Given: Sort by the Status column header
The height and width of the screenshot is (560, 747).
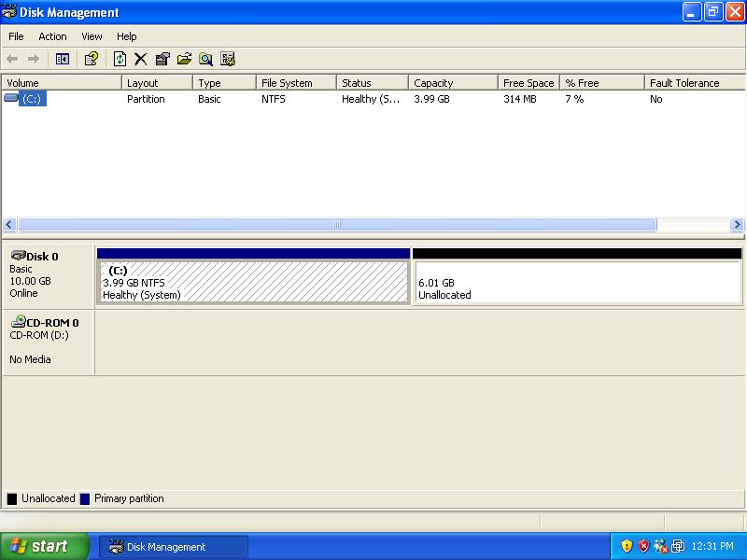Looking at the screenshot, I should pos(373,83).
